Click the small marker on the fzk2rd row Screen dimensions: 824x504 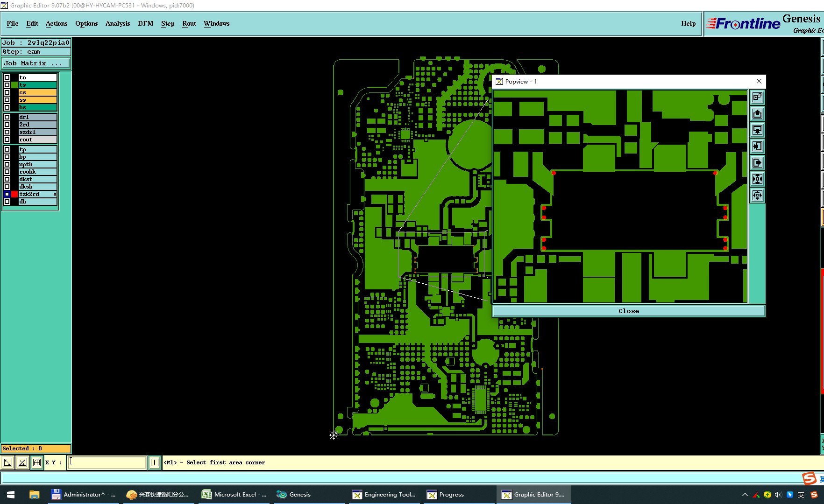pyautogui.click(x=55, y=194)
